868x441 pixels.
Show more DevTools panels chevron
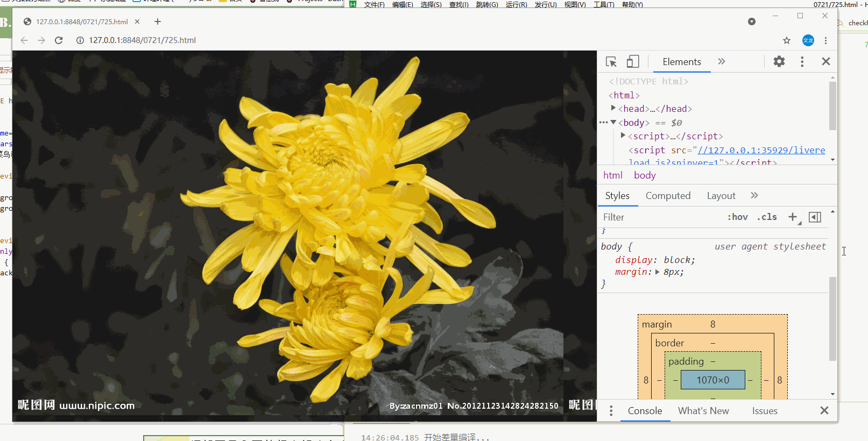point(722,61)
